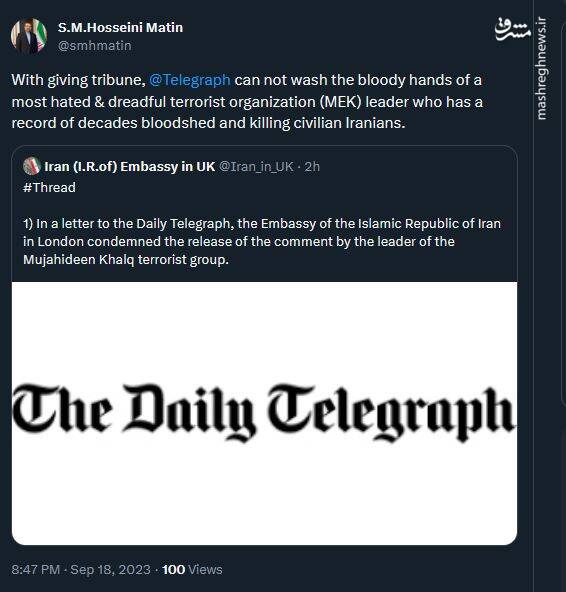The width and height of the screenshot is (566, 592).
Task: Click the S.M.Hosseini Matin display name
Action: 120,28
